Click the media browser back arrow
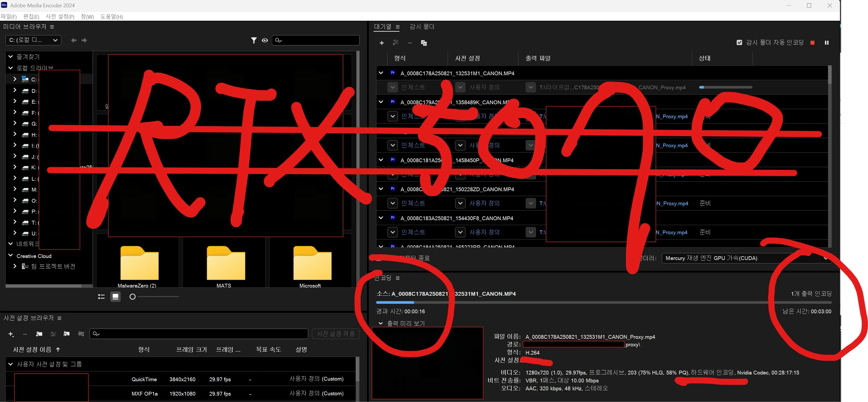 (73, 40)
